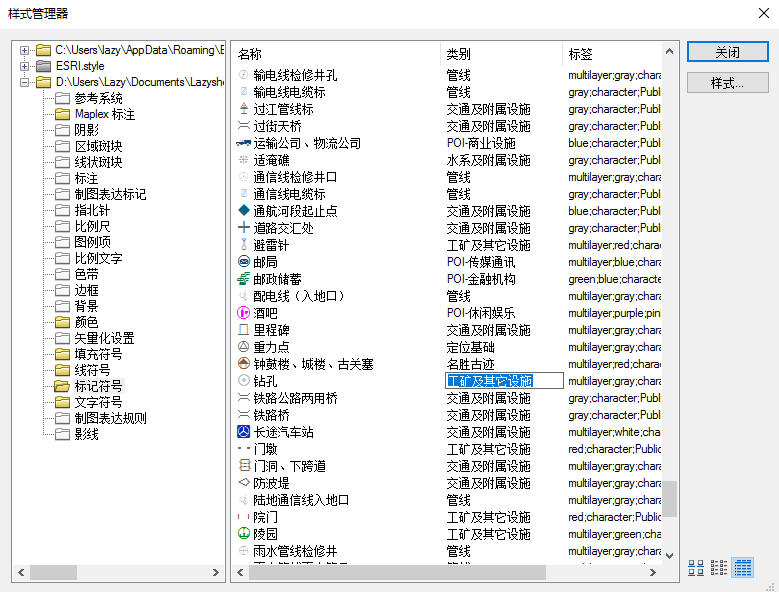Click the 铁路桥 symbol icon
This screenshot has width=779, height=592.
(x=243, y=415)
